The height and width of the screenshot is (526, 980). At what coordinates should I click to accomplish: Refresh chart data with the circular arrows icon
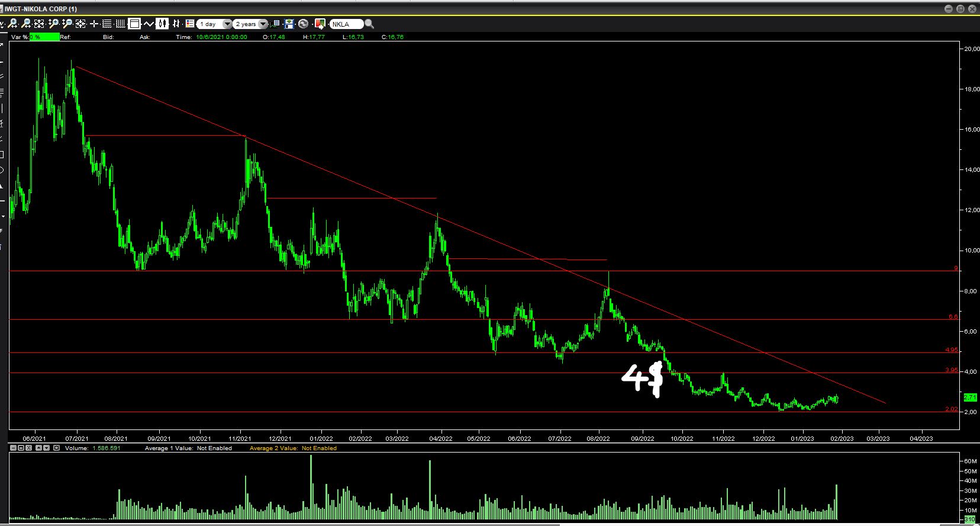tap(304, 24)
